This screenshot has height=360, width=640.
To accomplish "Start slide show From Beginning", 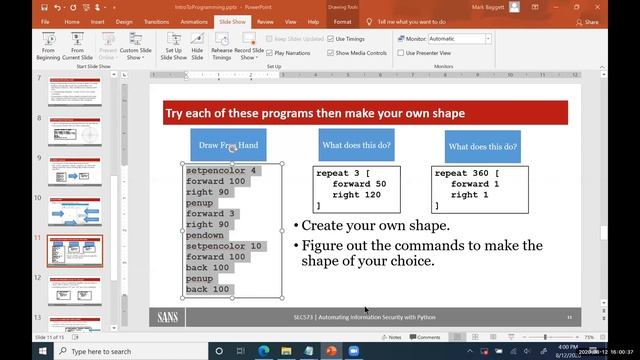I will coord(48,47).
